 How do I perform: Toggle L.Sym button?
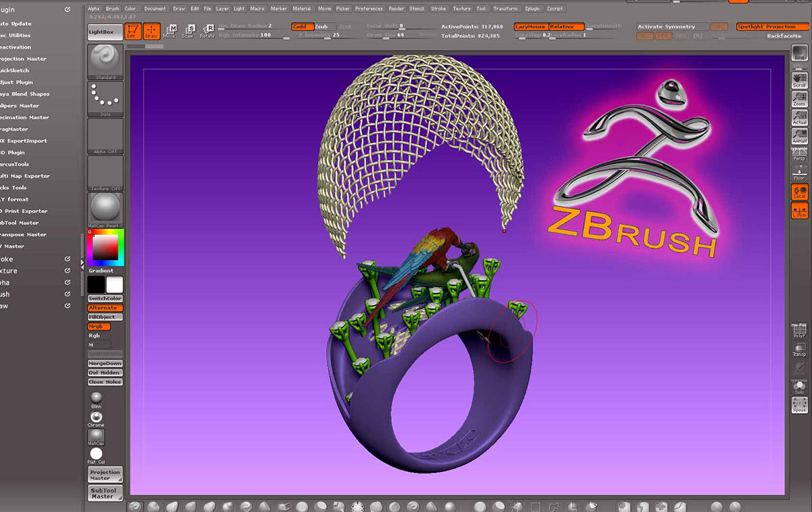(x=799, y=210)
